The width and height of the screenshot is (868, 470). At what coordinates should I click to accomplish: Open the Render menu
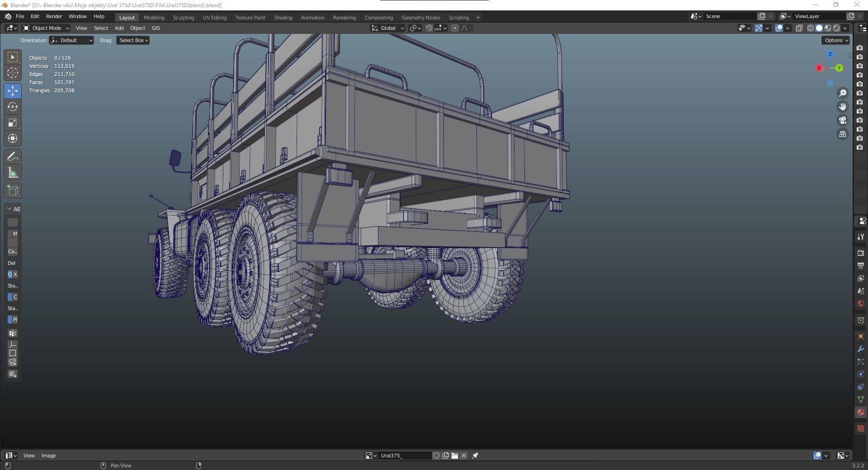(x=54, y=16)
